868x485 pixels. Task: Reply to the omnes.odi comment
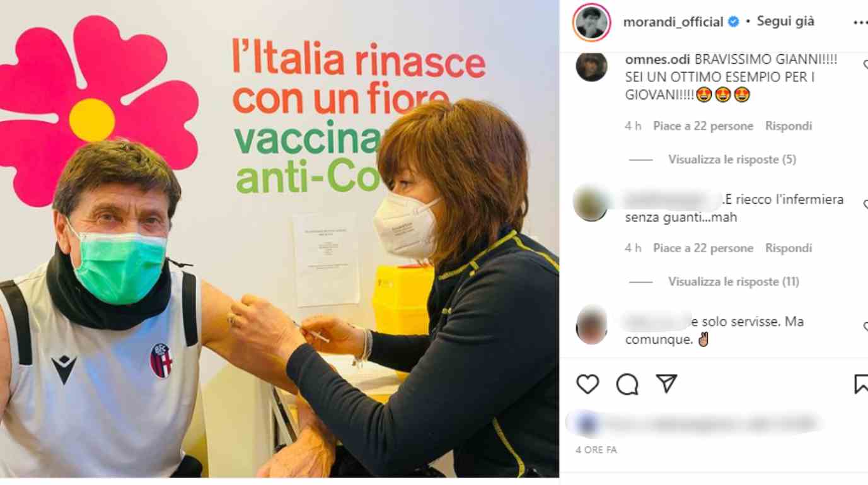coord(789,126)
